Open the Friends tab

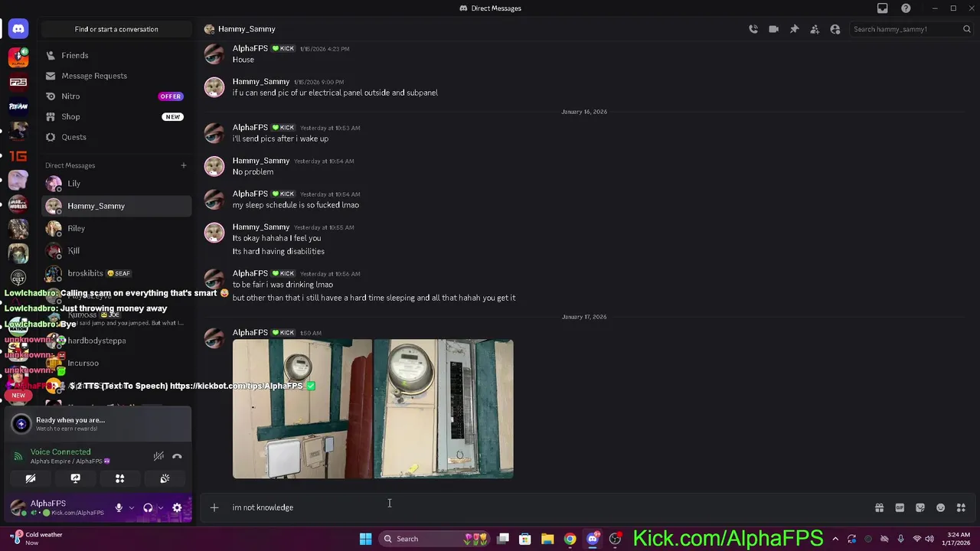tap(116, 55)
